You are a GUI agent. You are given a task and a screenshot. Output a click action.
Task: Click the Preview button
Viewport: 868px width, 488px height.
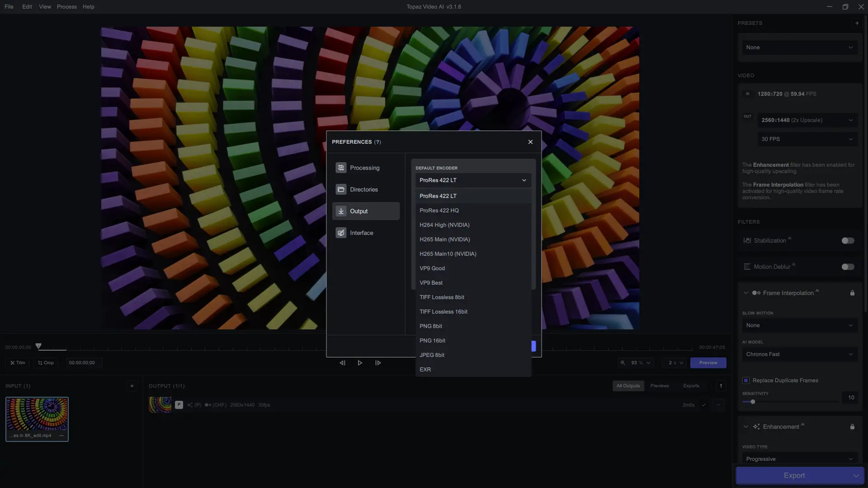click(708, 363)
